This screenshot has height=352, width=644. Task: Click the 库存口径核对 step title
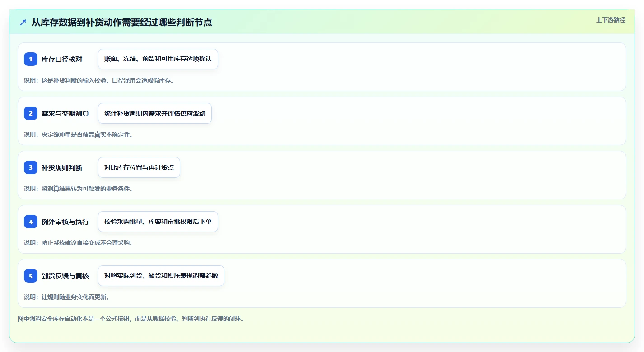(x=62, y=59)
